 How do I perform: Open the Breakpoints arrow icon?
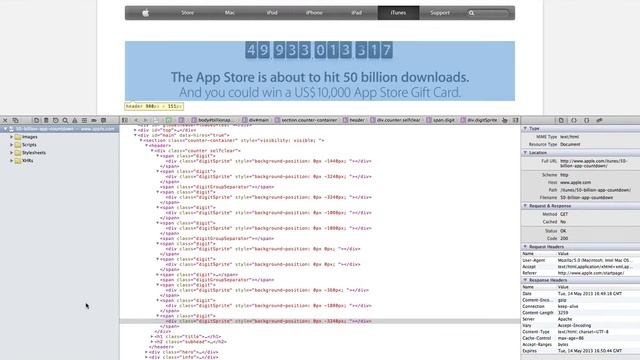click(94, 120)
